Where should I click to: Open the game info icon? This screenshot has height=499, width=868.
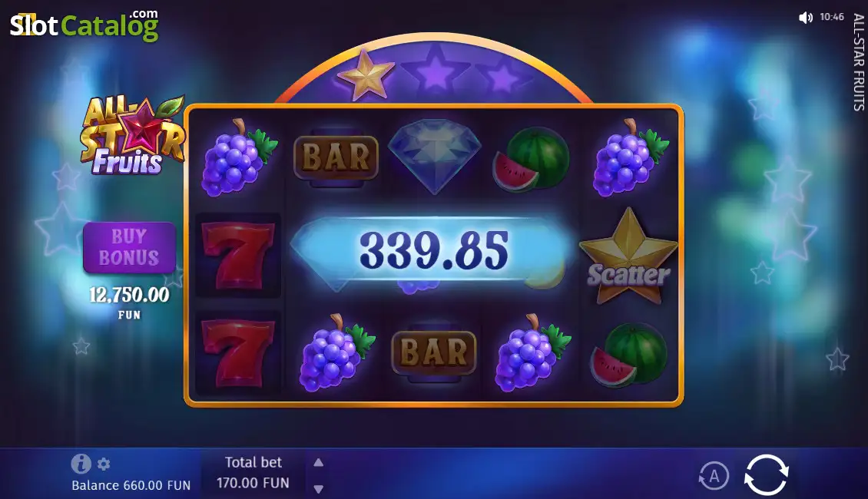click(x=81, y=464)
